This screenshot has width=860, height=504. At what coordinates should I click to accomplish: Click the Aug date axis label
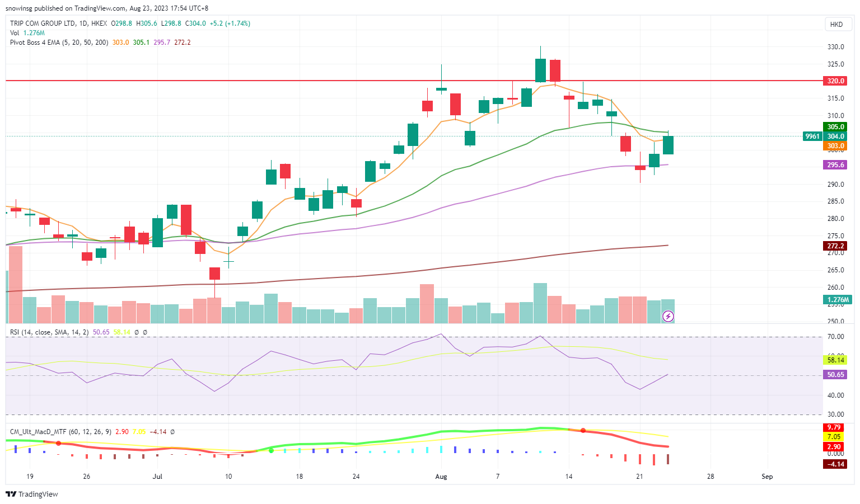(441, 477)
